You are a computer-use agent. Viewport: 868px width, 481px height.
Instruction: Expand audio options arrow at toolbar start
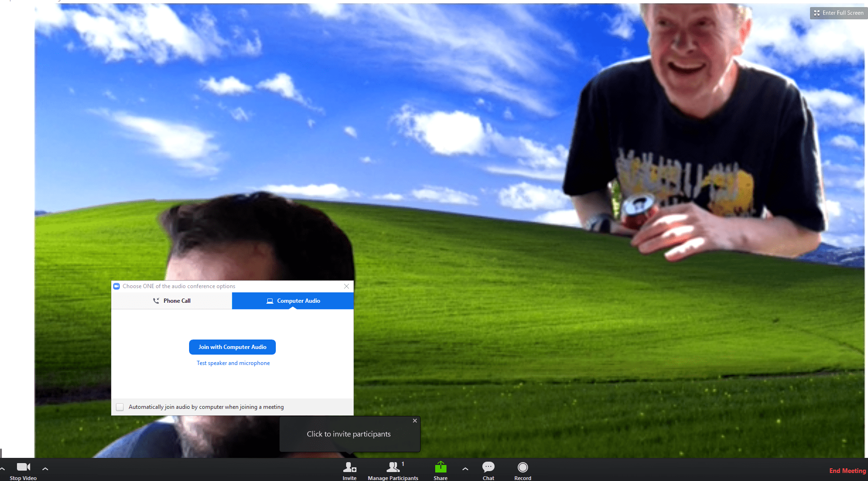[x=2, y=469]
